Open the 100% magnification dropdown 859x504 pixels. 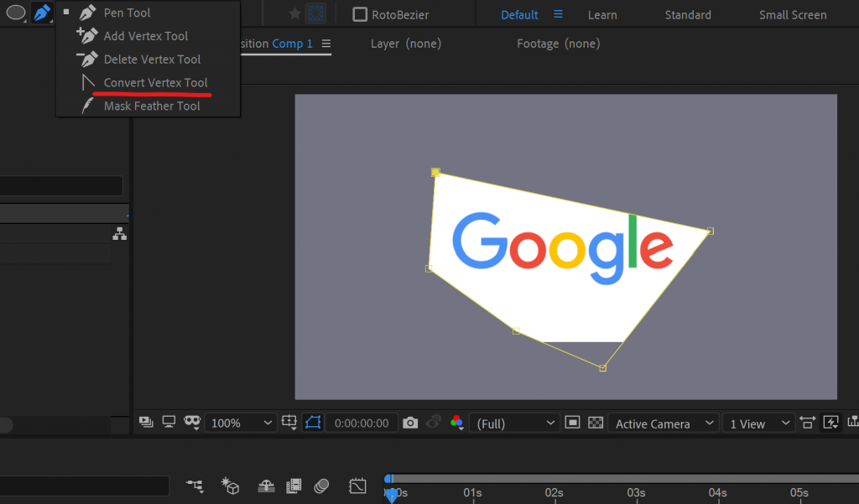tap(240, 423)
